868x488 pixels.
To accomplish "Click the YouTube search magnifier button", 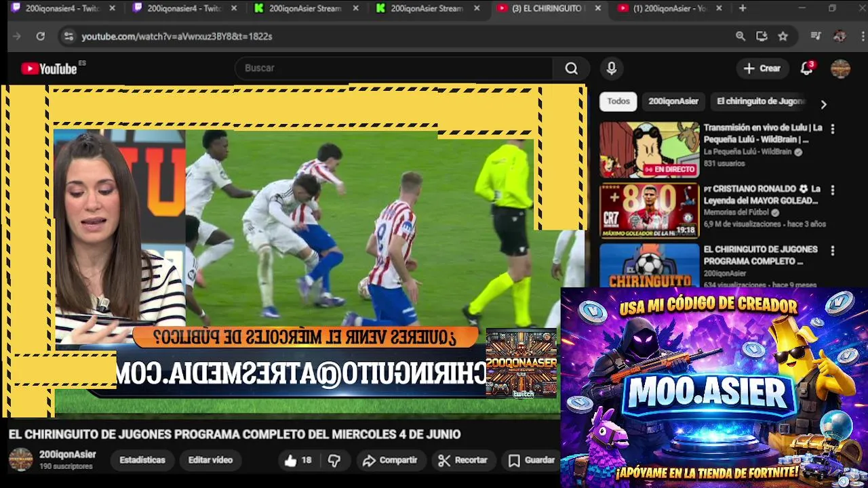I will 572,68.
